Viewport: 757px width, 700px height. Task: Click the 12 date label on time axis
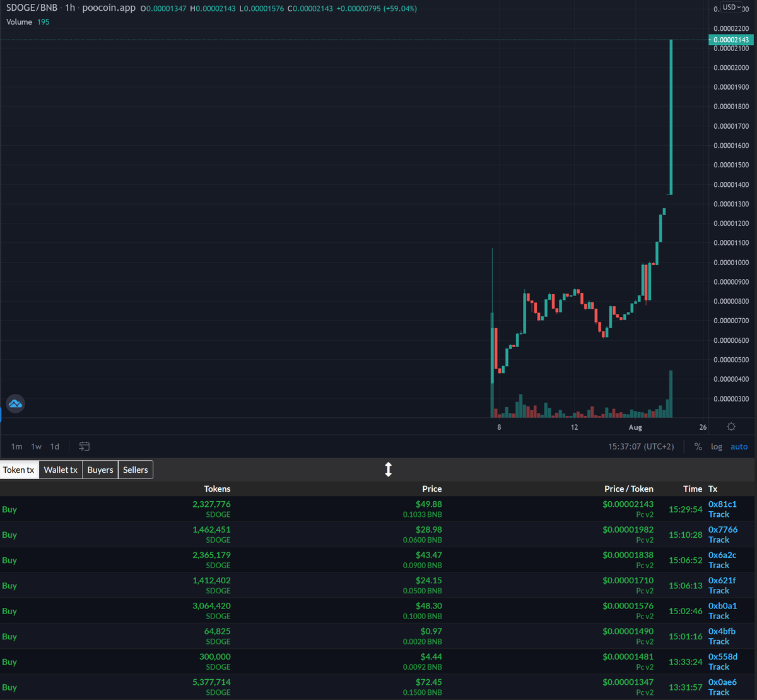[574, 427]
